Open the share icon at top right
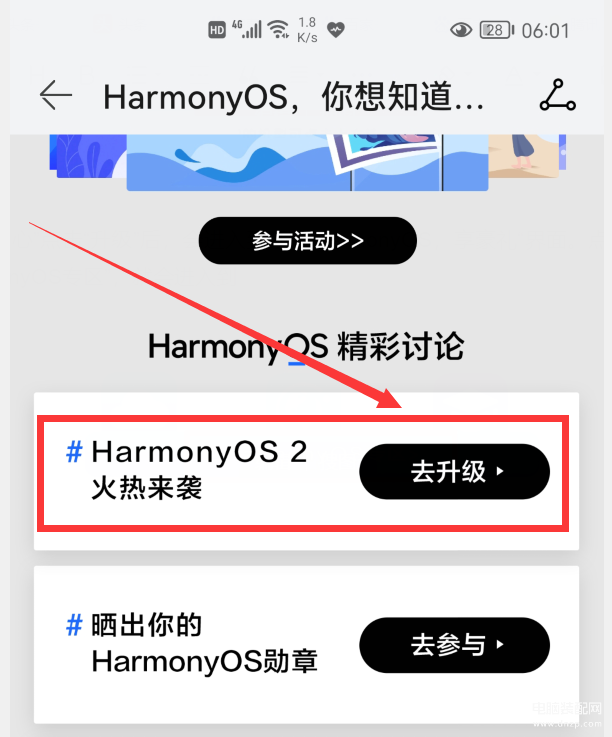 (557, 95)
